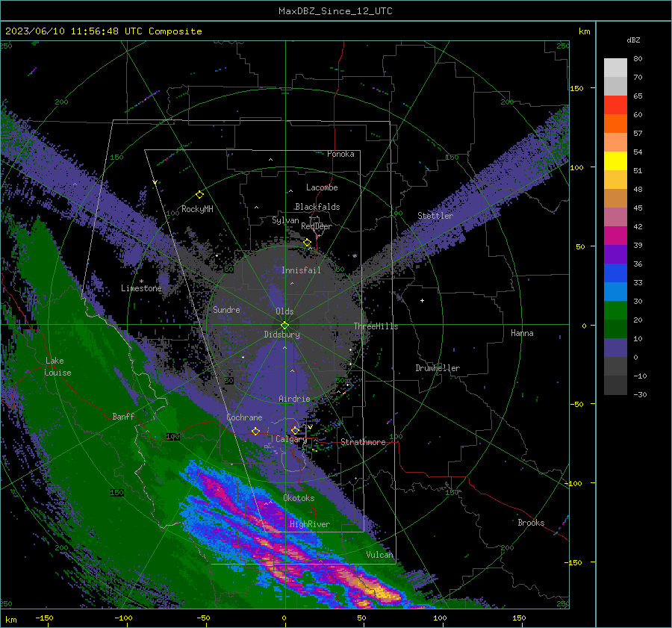Viewport: 672px width, 628px height.
Task: Select the yellow diamond marker below RedDeer
Action: (x=308, y=243)
